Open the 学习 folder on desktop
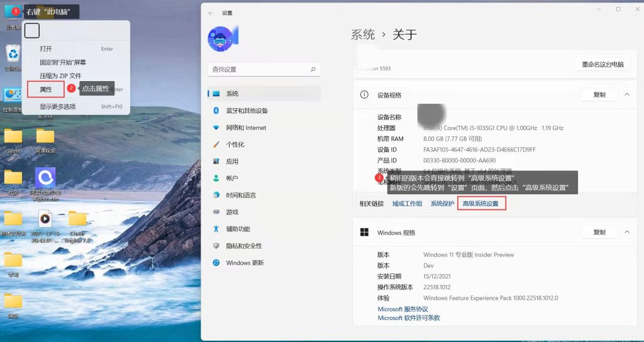The height and width of the screenshot is (342, 644). pyautogui.click(x=13, y=260)
